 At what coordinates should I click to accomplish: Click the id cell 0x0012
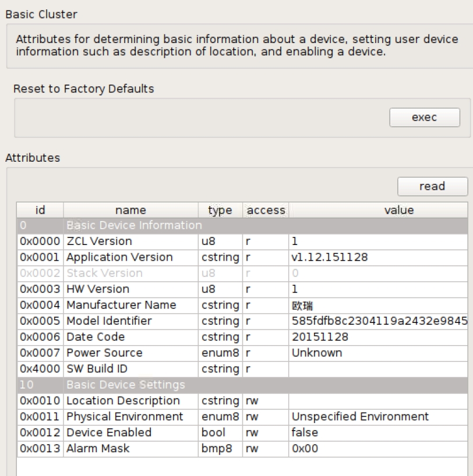pos(40,432)
